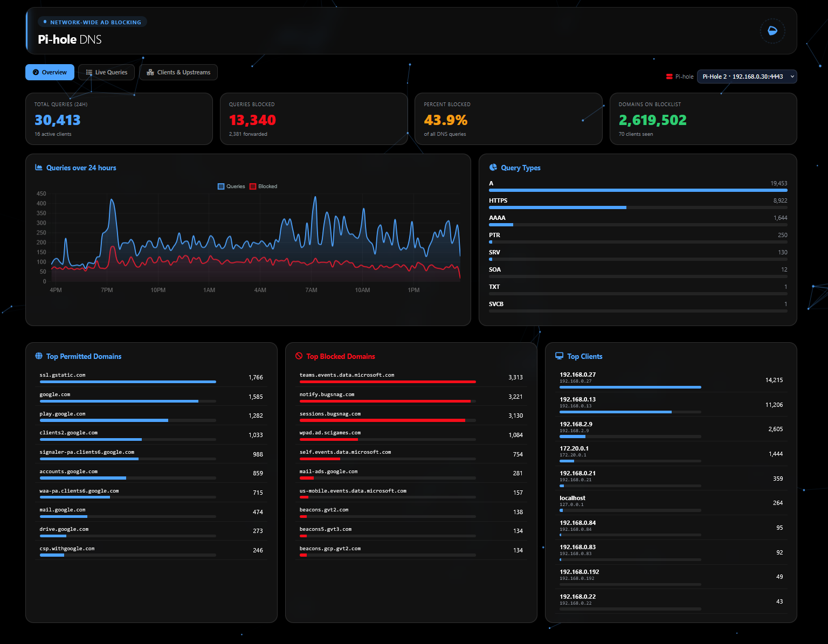Click the globe icon beside Top Permitted Domains

[39, 356]
